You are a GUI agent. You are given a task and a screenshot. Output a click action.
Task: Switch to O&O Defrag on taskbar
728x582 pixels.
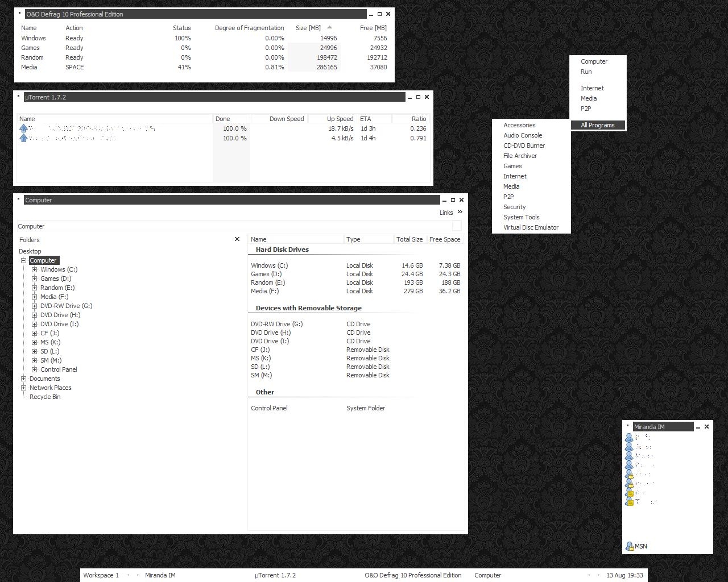pyautogui.click(x=413, y=575)
